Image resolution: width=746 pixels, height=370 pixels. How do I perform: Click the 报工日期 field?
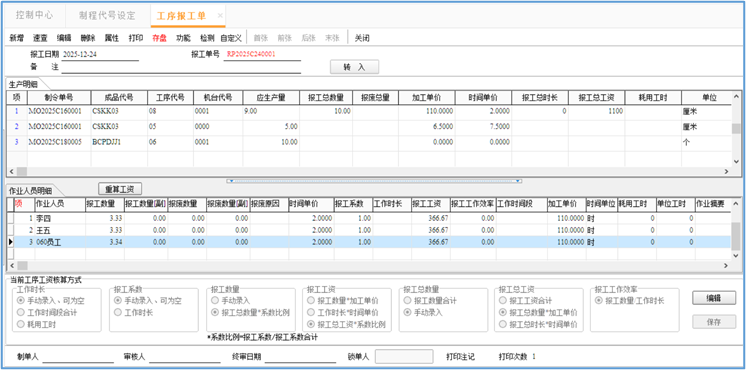[100, 55]
